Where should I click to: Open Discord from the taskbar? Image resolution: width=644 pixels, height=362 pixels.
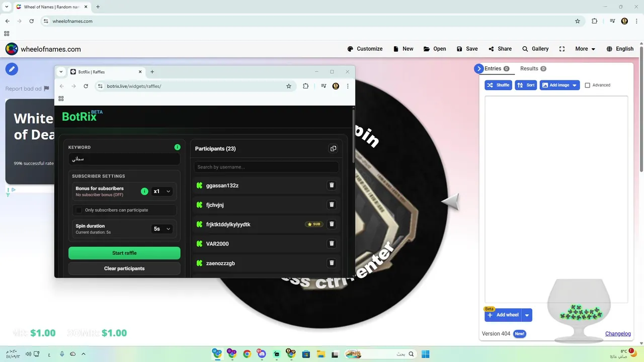[x=262, y=354]
